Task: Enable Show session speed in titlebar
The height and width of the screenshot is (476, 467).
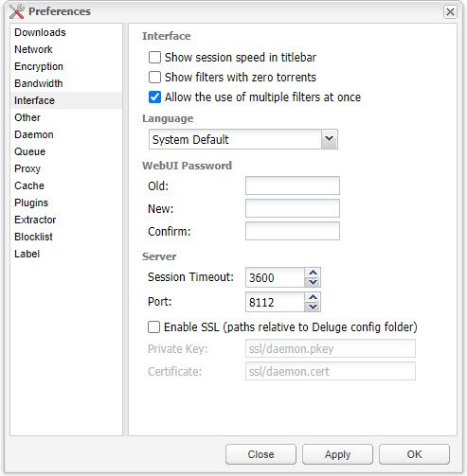Action: [x=154, y=58]
